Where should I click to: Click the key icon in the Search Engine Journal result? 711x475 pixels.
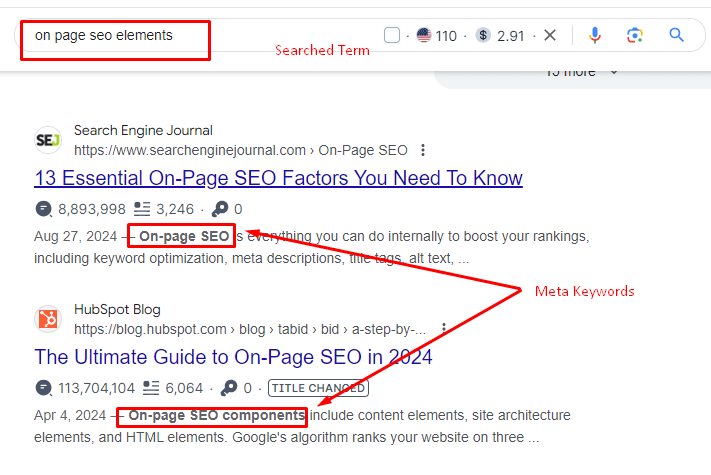[220, 209]
